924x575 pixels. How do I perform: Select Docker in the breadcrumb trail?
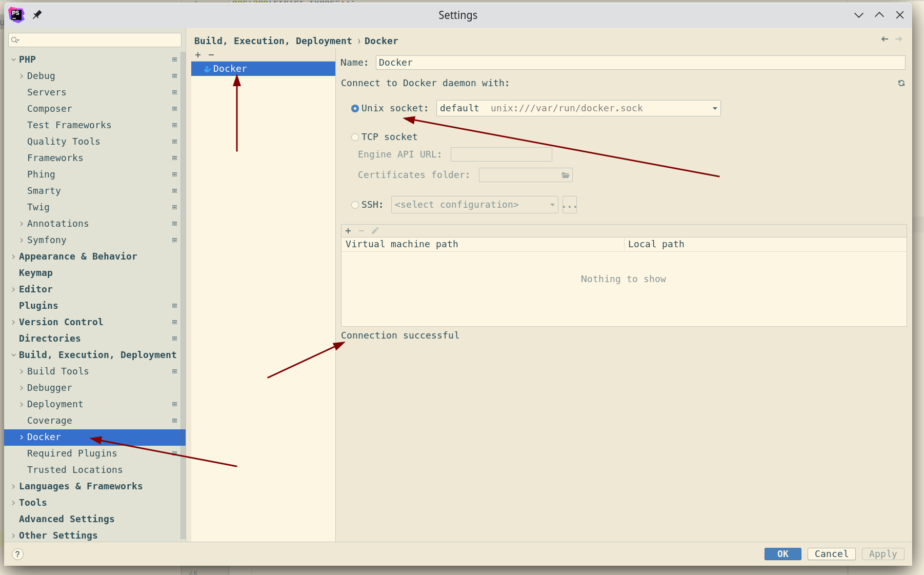coord(381,41)
